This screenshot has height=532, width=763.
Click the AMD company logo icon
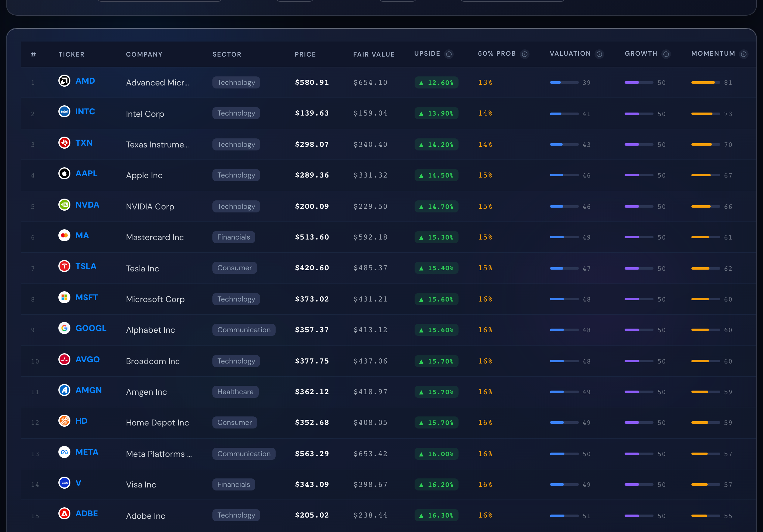tap(64, 81)
